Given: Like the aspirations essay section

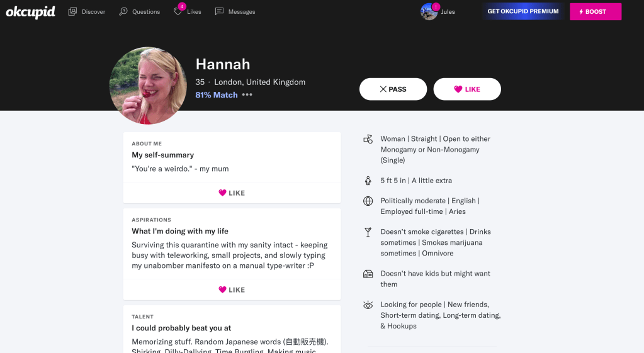Looking at the screenshot, I should [232, 290].
